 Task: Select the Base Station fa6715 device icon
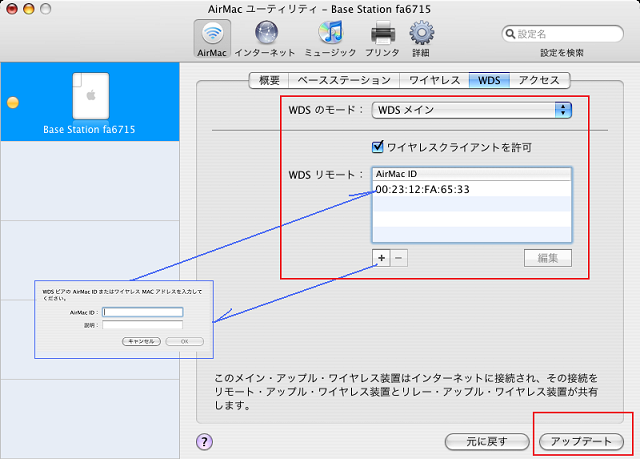[91, 96]
